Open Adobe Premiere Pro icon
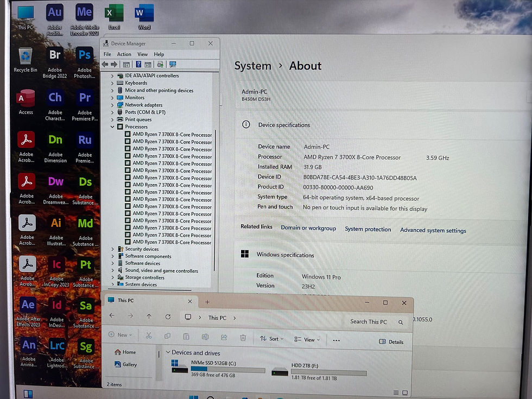The image size is (532, 399). [x=85, y=105]
